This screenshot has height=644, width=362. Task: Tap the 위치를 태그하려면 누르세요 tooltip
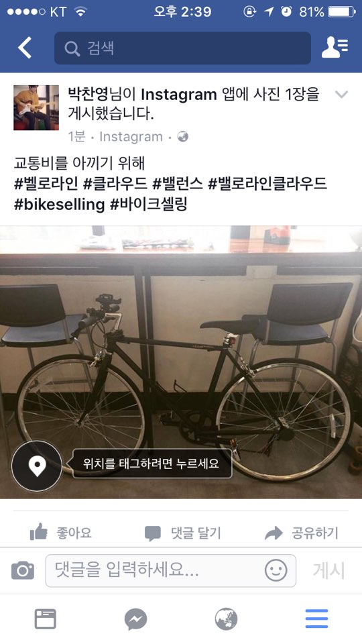[x=152, y=464]
